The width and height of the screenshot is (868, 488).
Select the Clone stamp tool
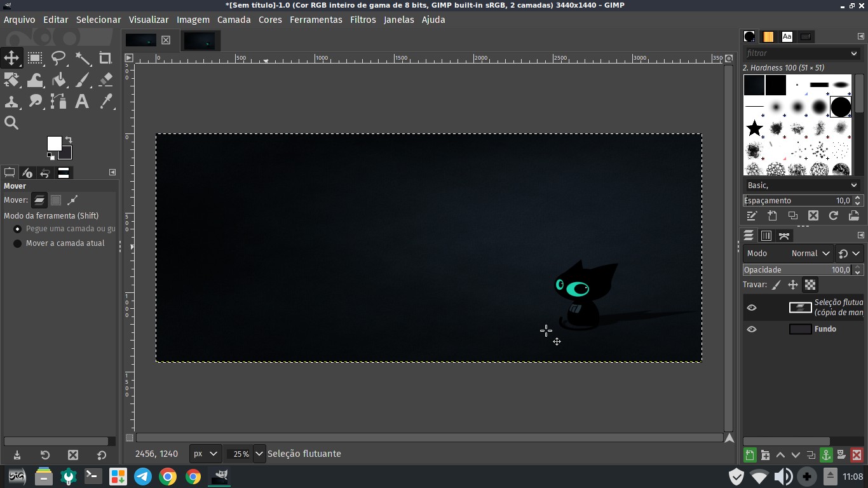11,101
